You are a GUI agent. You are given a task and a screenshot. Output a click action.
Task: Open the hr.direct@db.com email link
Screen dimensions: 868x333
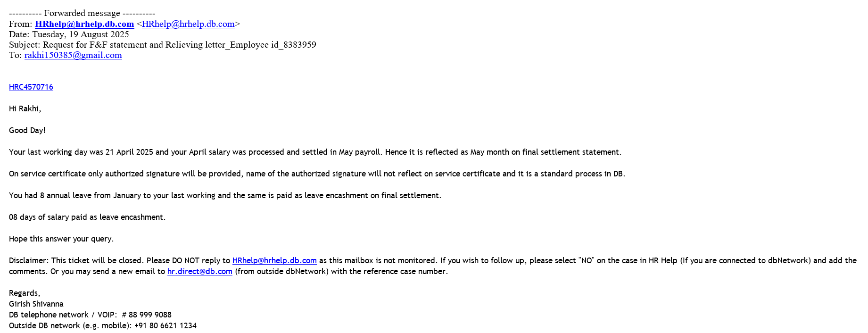coord(199,272)
